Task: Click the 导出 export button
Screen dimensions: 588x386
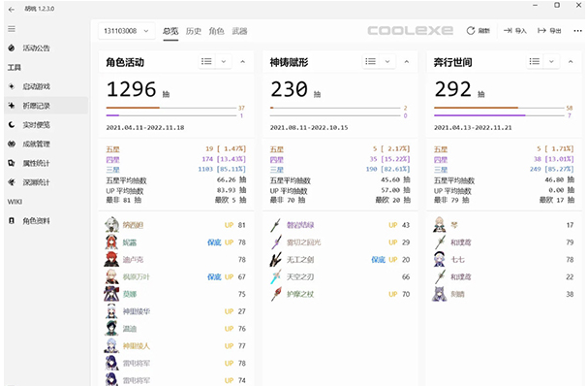Action: tap(549, 31)
